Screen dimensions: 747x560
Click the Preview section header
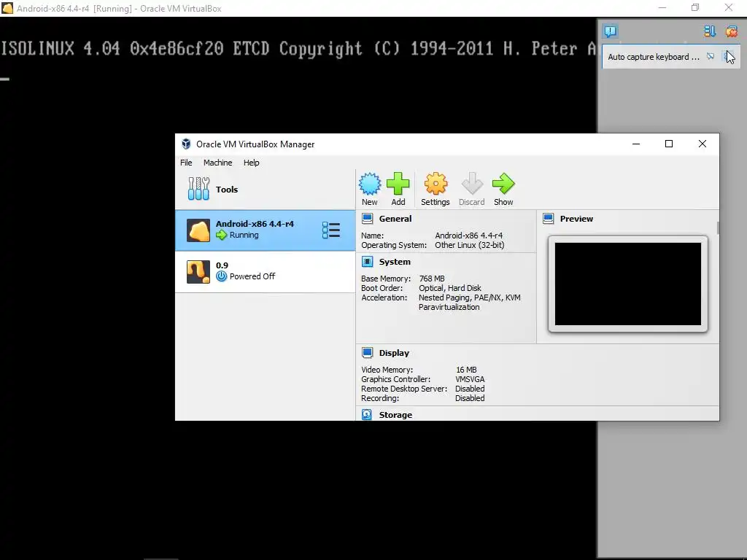pos(576,219)
